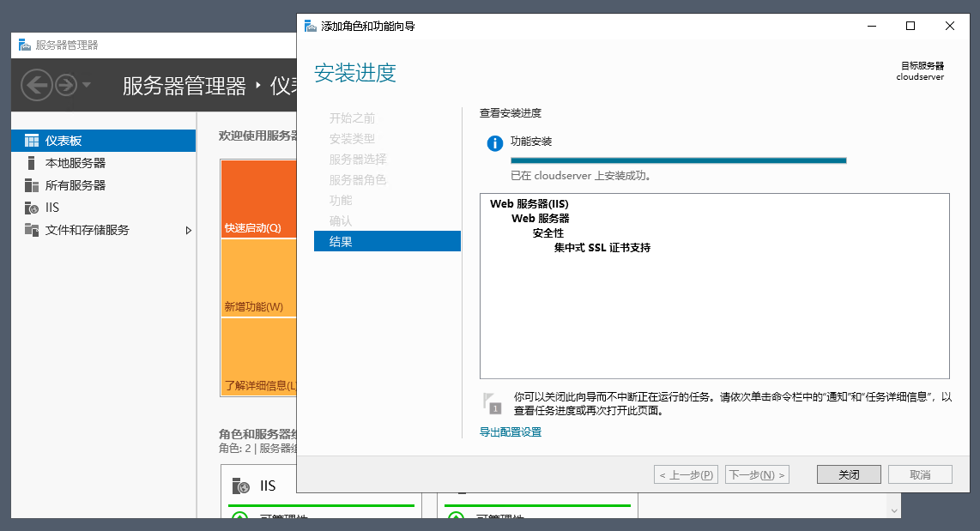Select 仪表板 in Server Manager sidebar
This screenshot has height=531, width=980.
104,141
